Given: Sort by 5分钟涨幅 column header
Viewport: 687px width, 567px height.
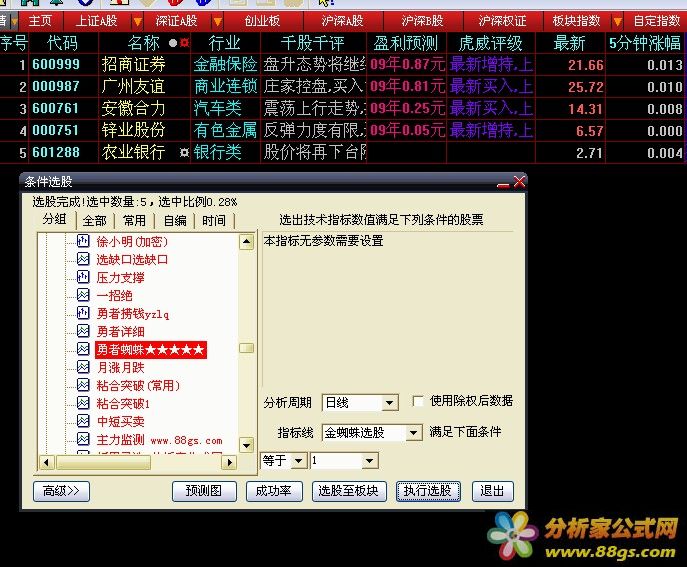Looking at the screenshot, I should click(x=645, y=43).
